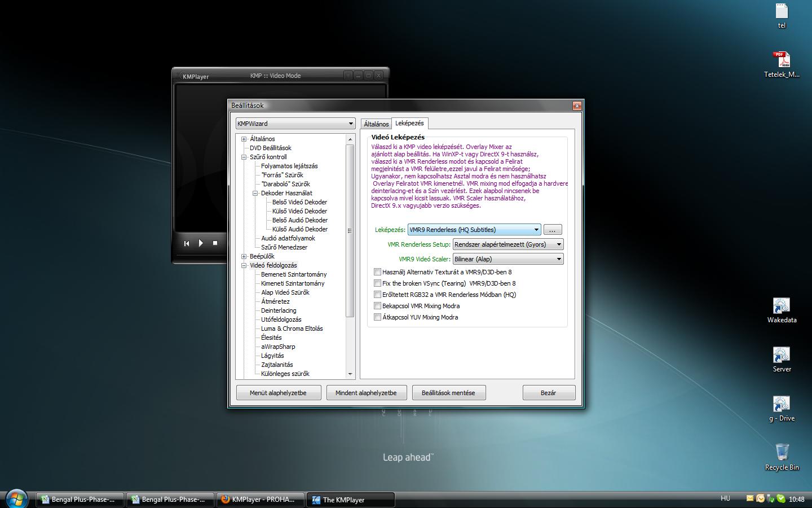The height and width of the screenshot is (508, 812).
Task: Enable Erőltetett RGB32 checkbox
Action: 378,295
